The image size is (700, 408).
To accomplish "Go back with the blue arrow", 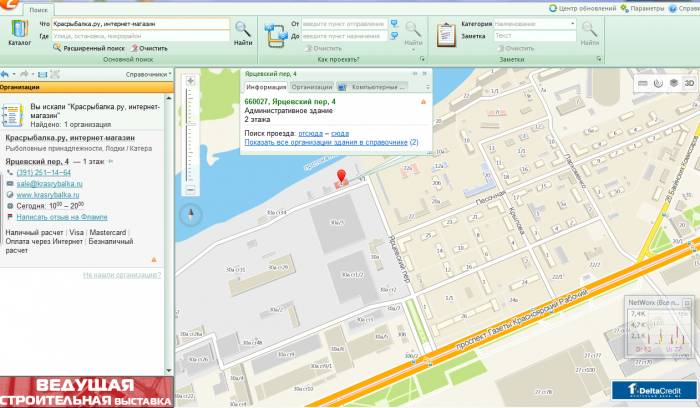I will pyautogui.click(x=5, y=74).
